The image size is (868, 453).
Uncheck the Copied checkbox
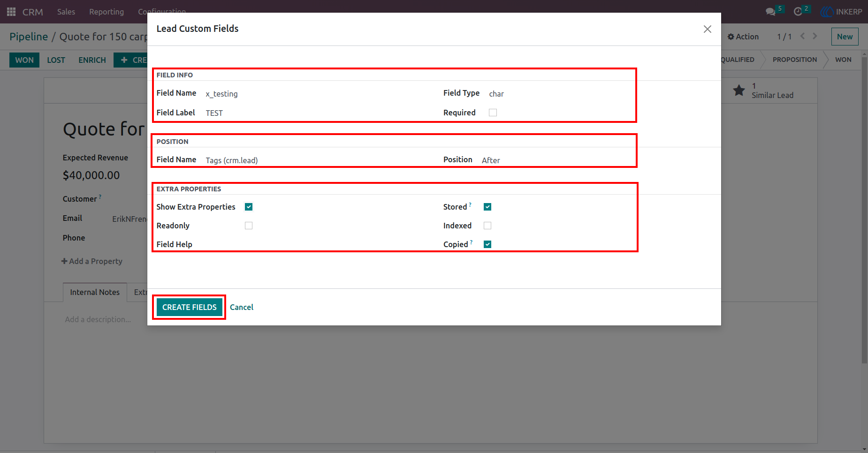(x=487, y=244)
